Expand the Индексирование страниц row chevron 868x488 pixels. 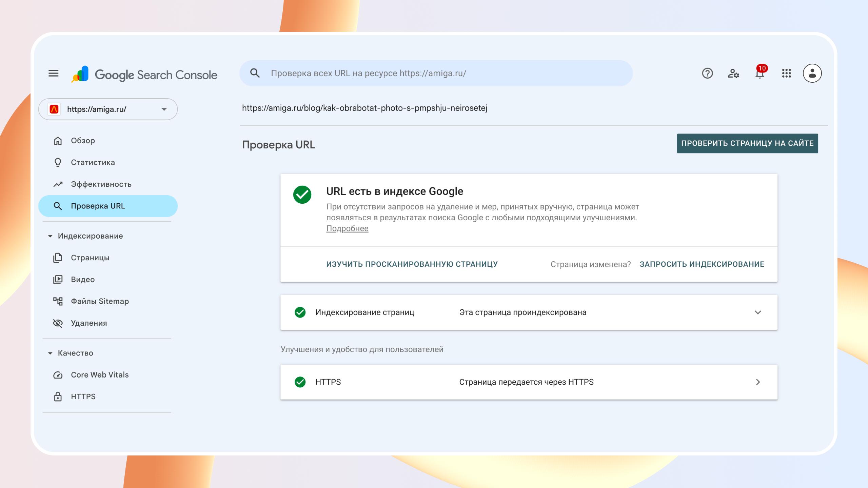coord(758,312)
